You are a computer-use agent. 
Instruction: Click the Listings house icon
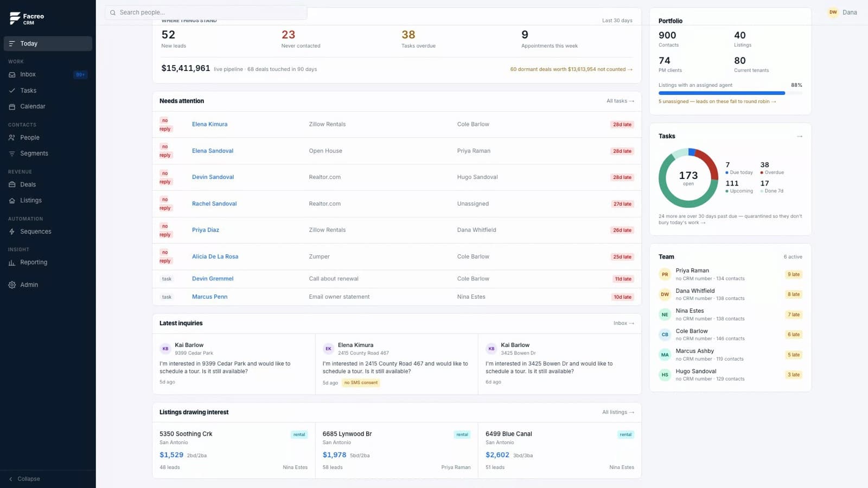click(12, 201)
